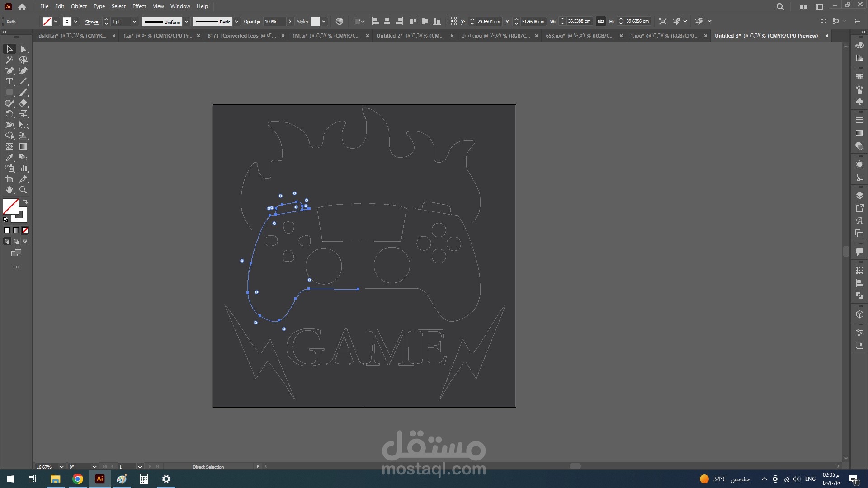Screen dimensions: 868x488
Task: Open the stroke weight dropdown
Action: (x=134, y=21)
